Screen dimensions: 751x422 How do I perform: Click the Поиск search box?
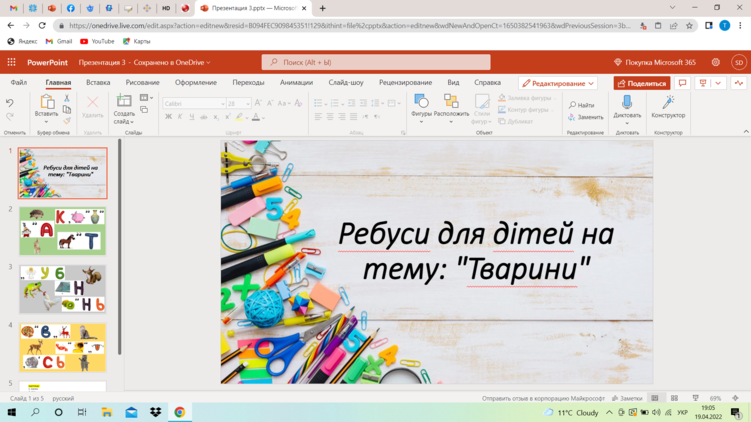tap(376, 62)
